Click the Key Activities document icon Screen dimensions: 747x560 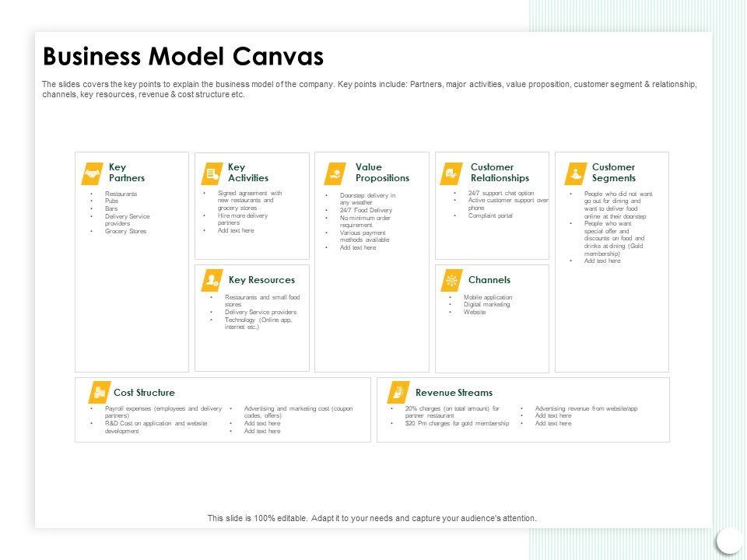[x=212, y=173]
